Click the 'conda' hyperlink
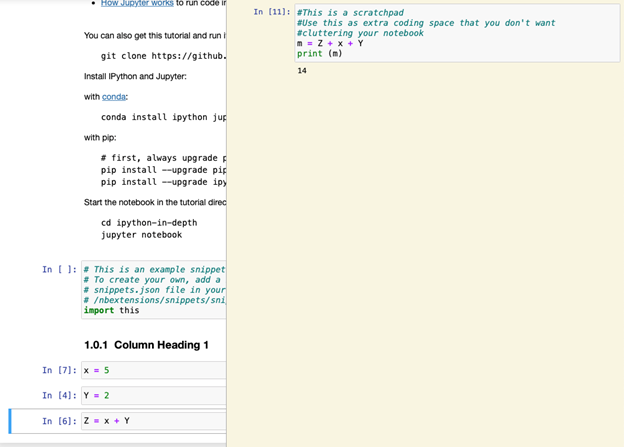This screenshot has height=447, width=624. 114,97
